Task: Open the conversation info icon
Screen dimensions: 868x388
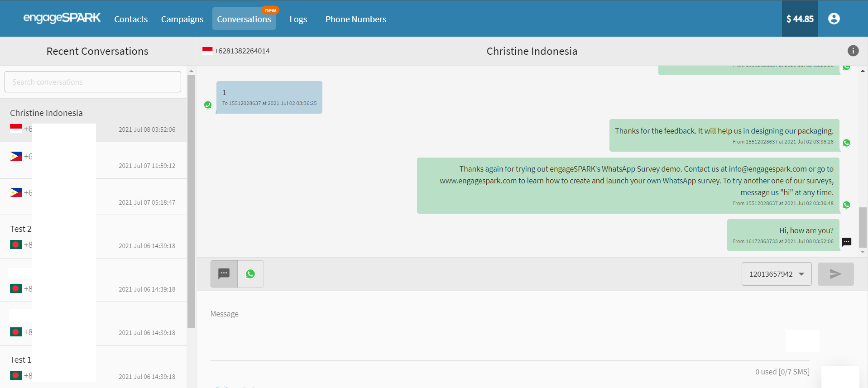Action: (853, 51)
